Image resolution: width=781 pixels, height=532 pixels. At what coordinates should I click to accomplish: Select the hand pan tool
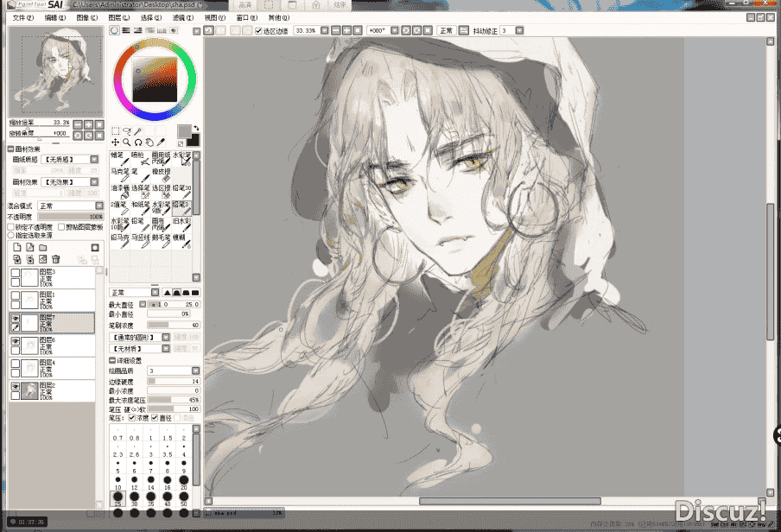click(149, 142)
